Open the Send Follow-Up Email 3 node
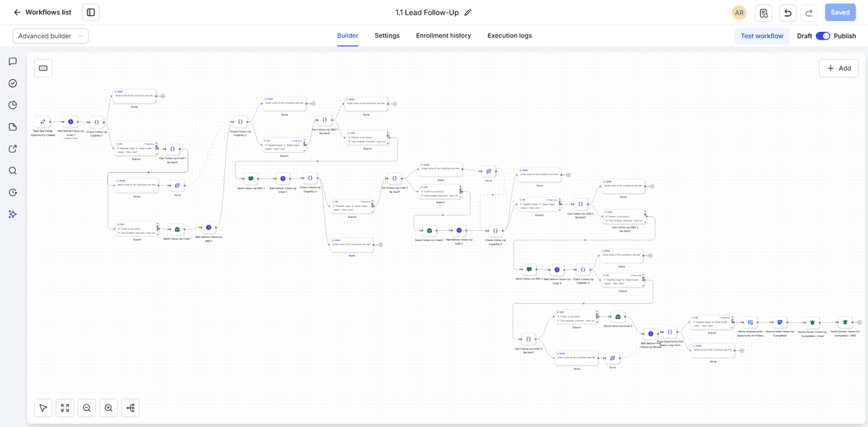The width and height of the screenshot is (868, 427). point(618,317)
